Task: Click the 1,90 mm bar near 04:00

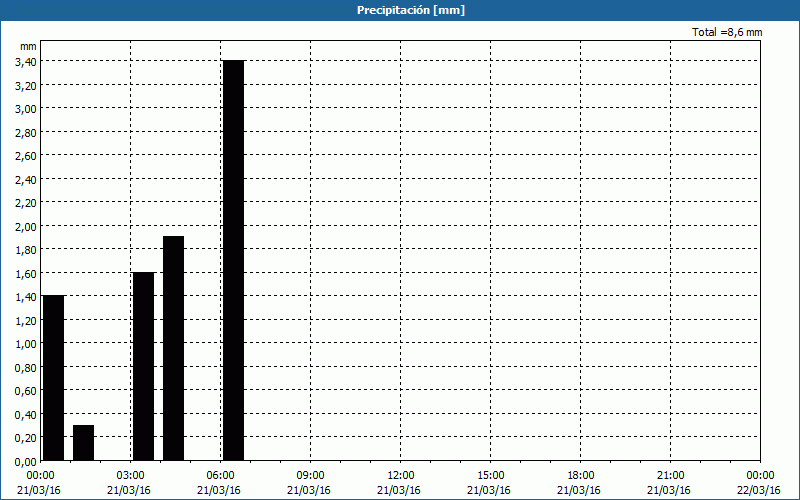Action: (x=173, y=348)
